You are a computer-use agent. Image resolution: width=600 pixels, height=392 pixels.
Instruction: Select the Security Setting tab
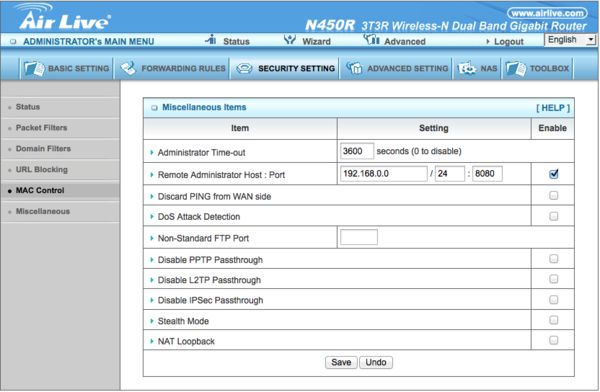click(285, 69)
